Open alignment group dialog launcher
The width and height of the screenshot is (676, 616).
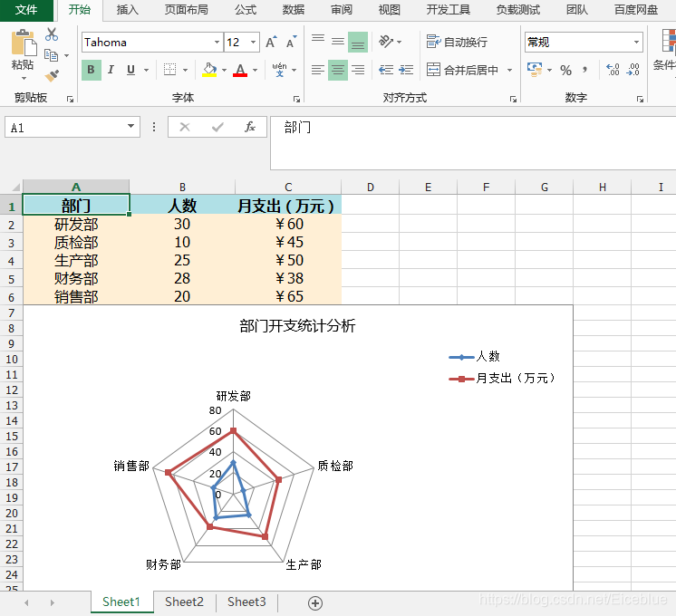[x=513, y=99]
